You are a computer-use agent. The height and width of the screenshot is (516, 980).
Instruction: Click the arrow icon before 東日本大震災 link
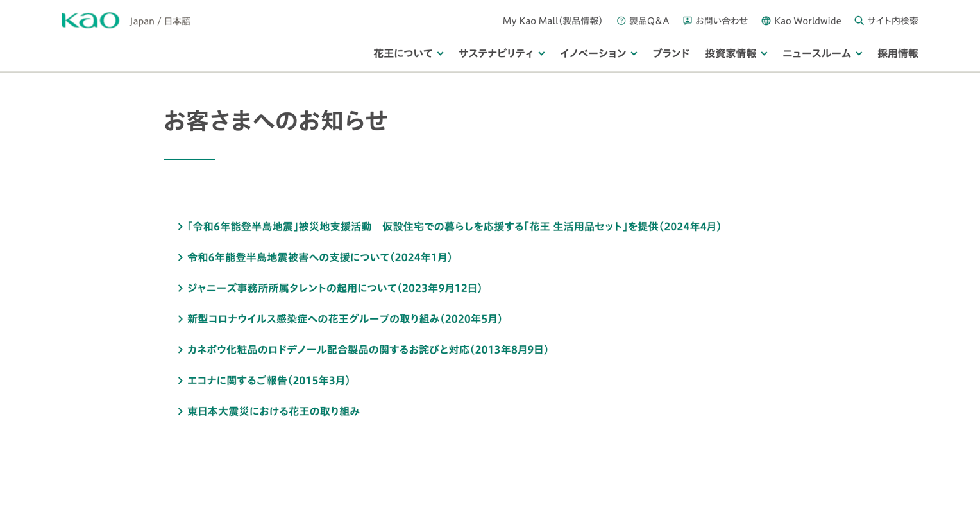(180, 411)
